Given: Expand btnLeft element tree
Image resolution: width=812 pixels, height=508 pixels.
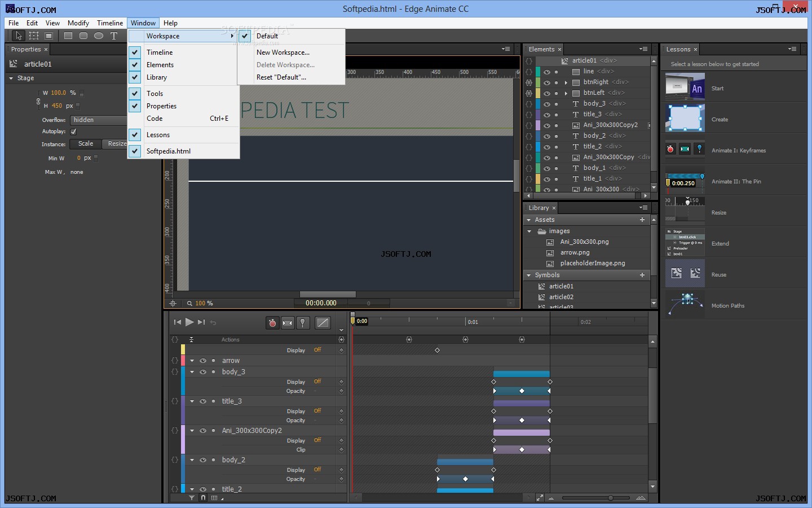Looking at the screenshot, I should coord(566,93).
